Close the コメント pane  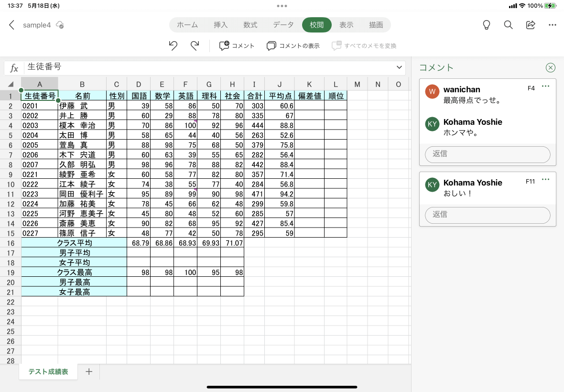point(551,67)
